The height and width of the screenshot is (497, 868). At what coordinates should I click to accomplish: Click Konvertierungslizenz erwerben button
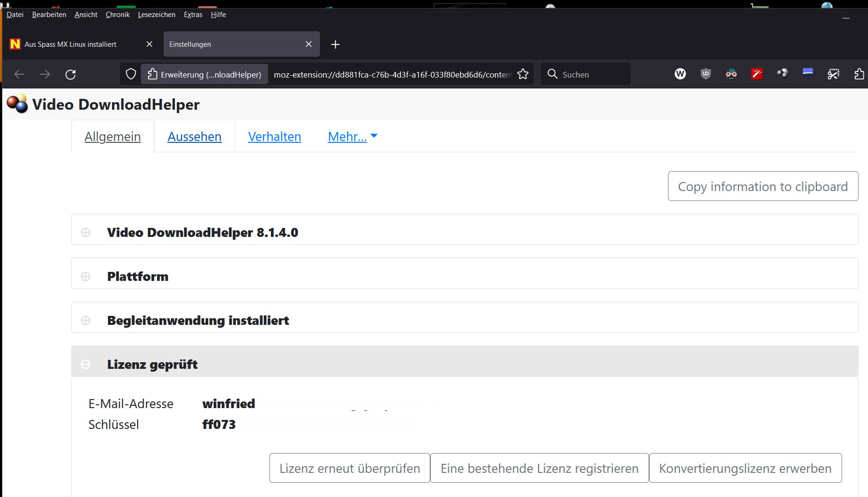tap(745, 468)
